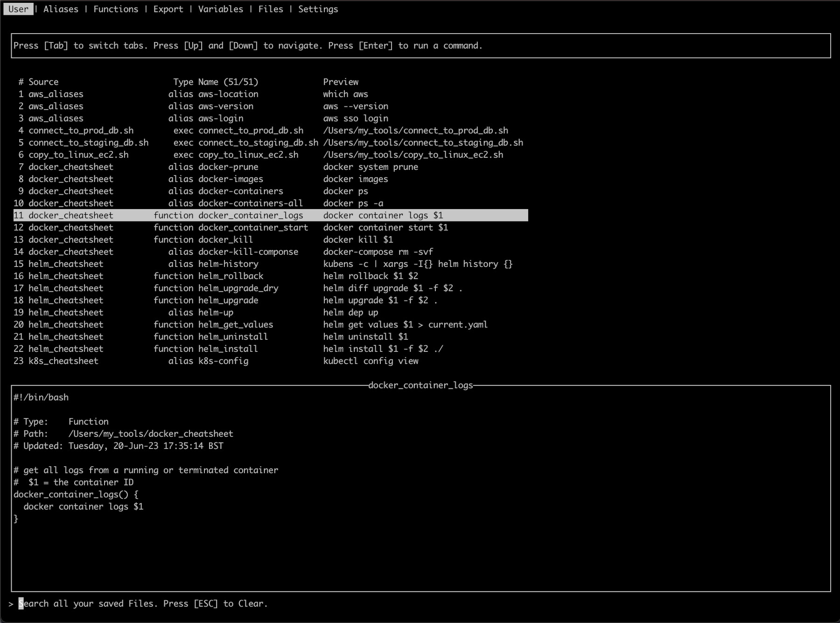Click the docker_container_logs preview pane title

point(420,385)
